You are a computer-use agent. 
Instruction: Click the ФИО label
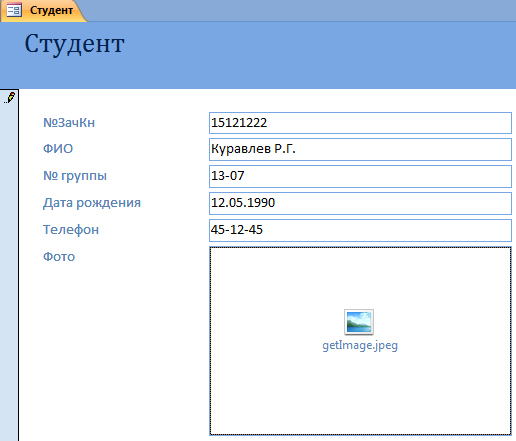click(x=58, y=149)
